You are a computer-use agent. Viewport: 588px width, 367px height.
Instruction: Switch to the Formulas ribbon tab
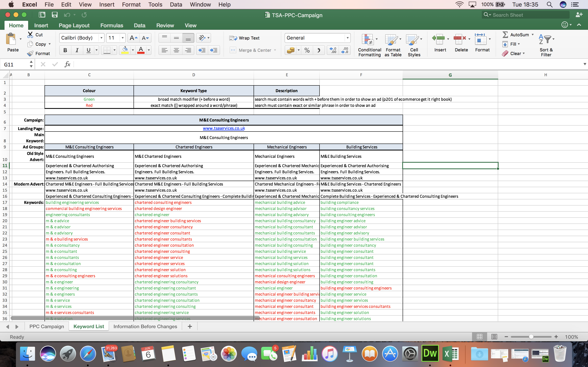[111, 25]
